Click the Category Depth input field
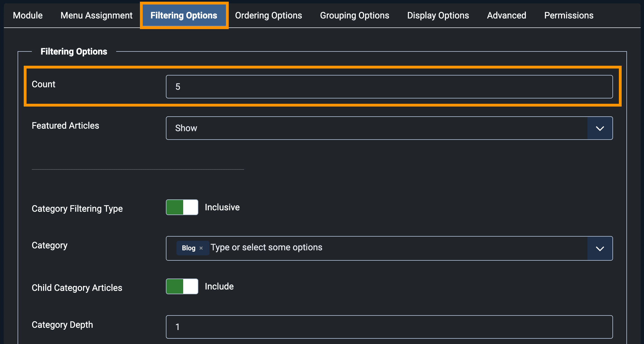The height and width of the screenshot is (344, 644). [x=389, y=327]
